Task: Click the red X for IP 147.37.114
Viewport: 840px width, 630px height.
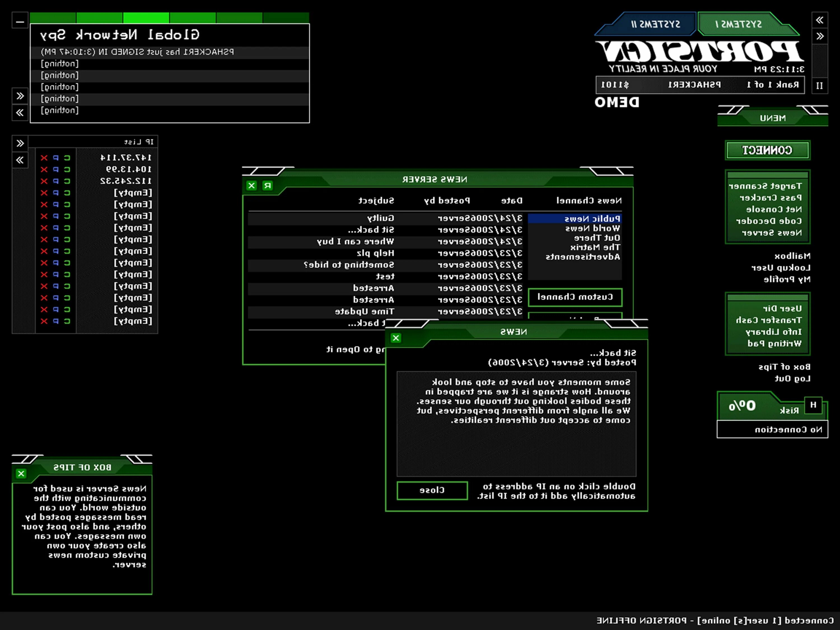Action: 44,158
